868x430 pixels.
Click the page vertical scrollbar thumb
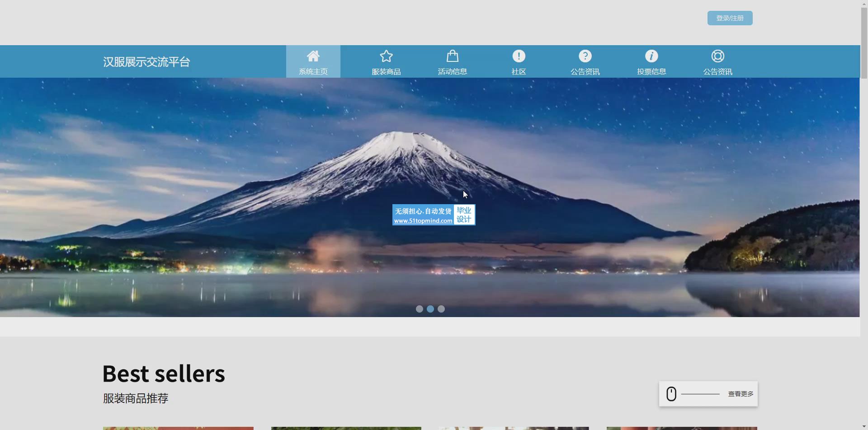864,43
